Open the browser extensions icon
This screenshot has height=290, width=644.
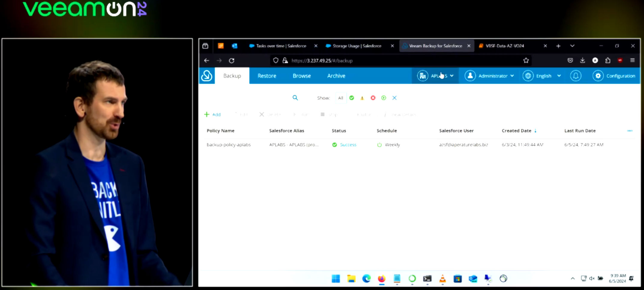click(608, 61)
